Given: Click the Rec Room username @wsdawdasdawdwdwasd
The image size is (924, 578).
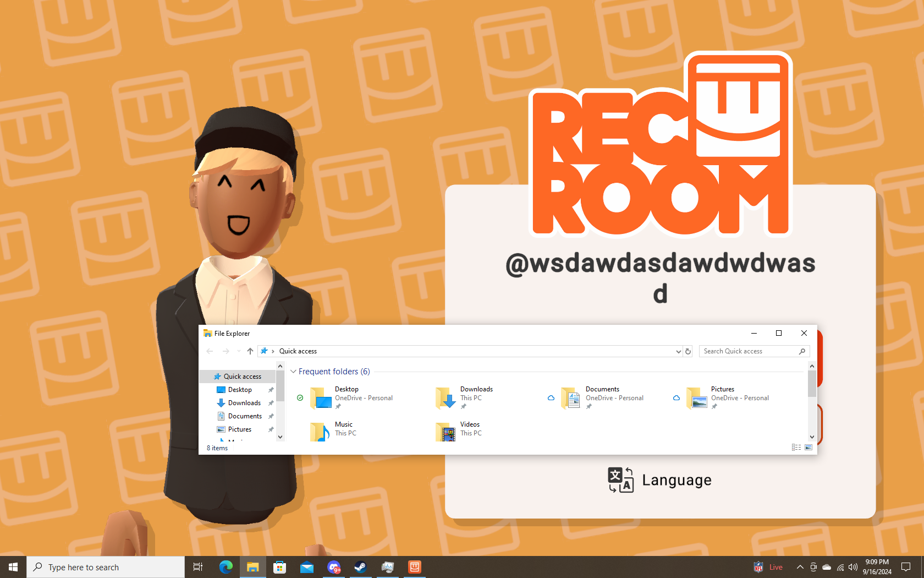Looking at the screenshot, I should point(661,278).
